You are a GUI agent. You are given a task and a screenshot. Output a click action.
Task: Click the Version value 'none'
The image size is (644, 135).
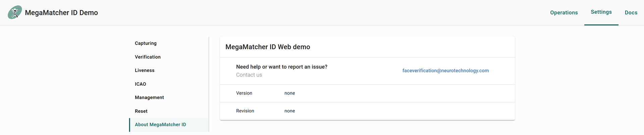[290, 93]
